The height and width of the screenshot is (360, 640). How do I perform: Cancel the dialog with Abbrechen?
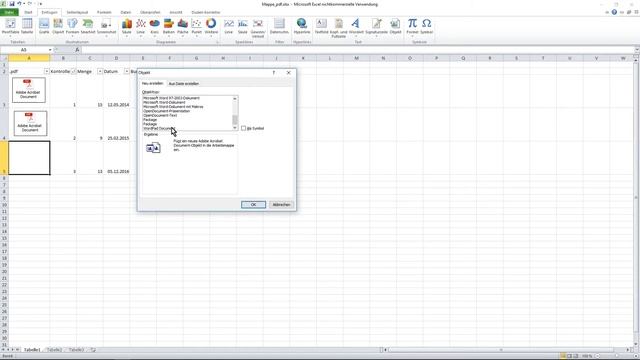pos(281,204)
